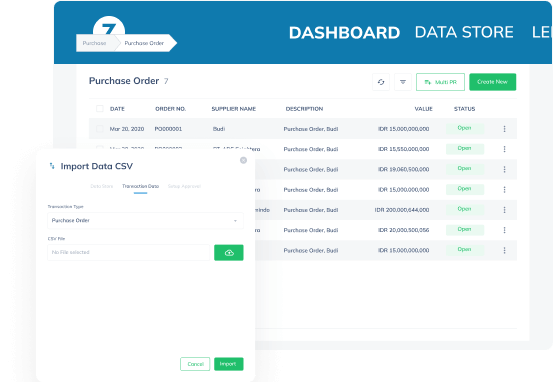Click the STATUS column header

coord(464,109)
